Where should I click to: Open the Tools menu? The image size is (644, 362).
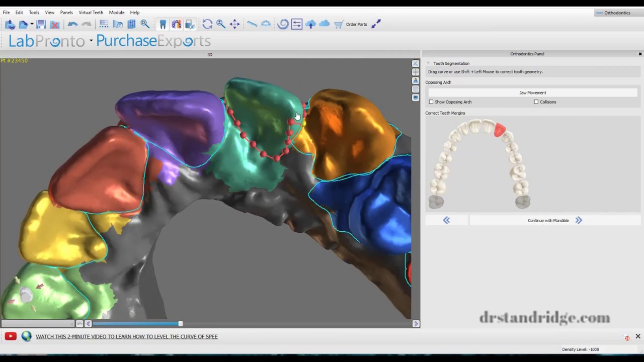[x=34, y=12]
